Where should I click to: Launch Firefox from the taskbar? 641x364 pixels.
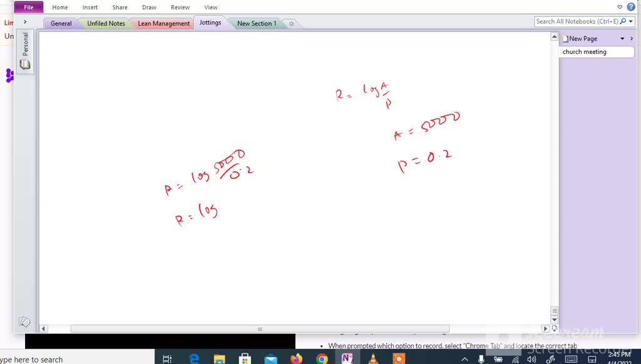[x=295, y=357]
